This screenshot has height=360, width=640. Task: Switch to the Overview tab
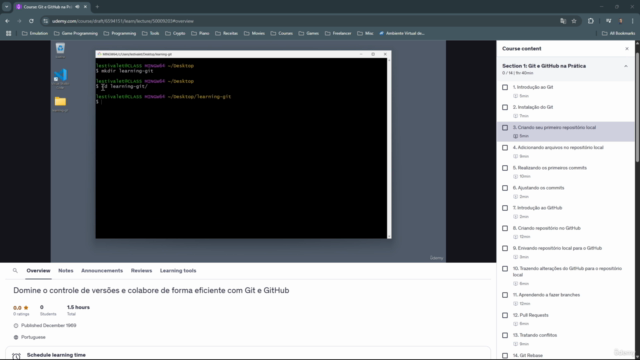click(x=38, y=271)
